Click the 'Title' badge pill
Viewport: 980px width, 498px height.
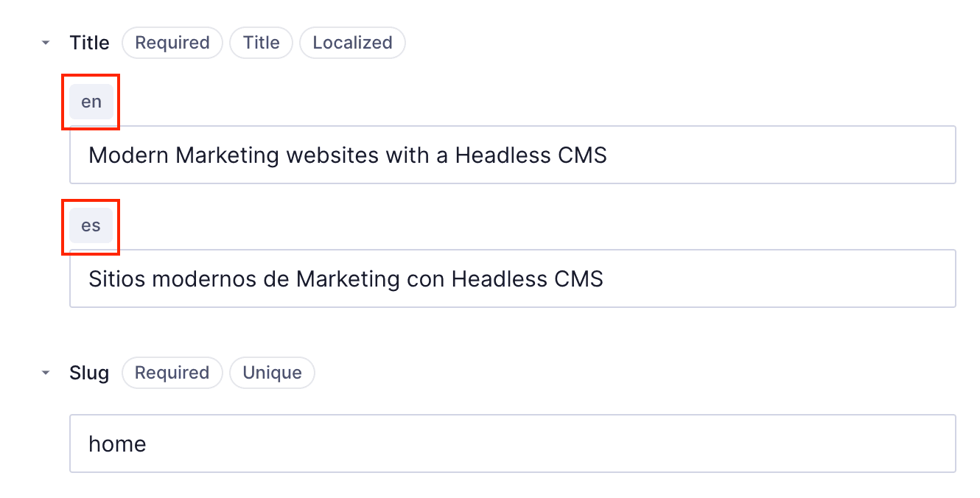(x=261, y=43)
